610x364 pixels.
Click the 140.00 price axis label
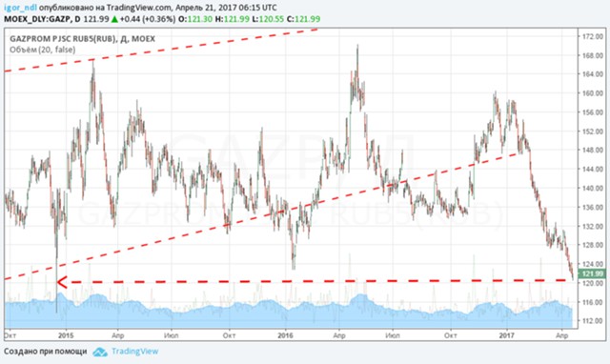click(x=593, y=189)
